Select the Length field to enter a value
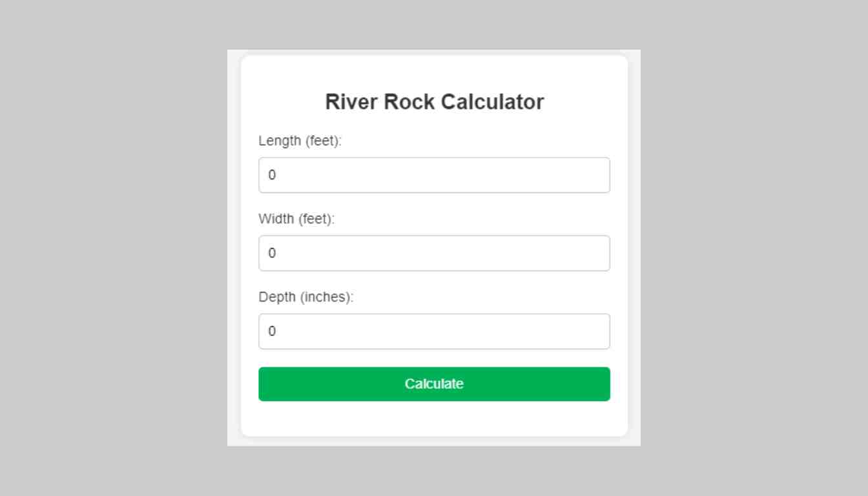This screenshot has width=868, height=496. [x=434, y=174]
